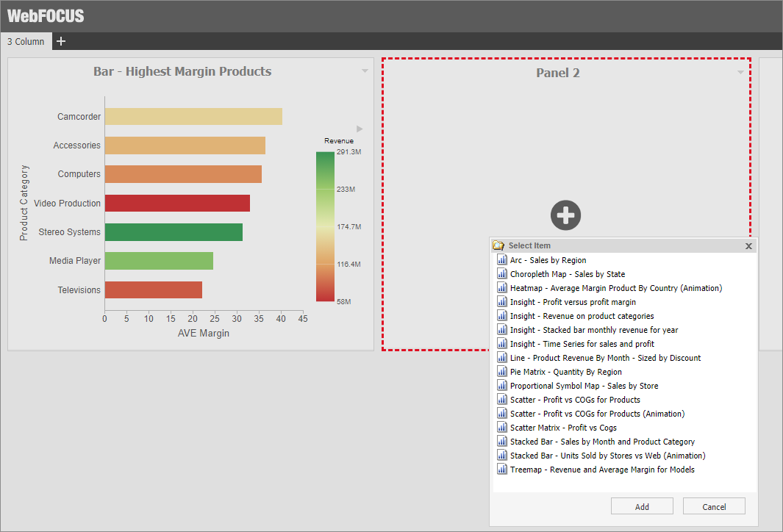783x532 pixels.
Task: Switch to the 3 Column tab
Action: (x=26, y=42)
